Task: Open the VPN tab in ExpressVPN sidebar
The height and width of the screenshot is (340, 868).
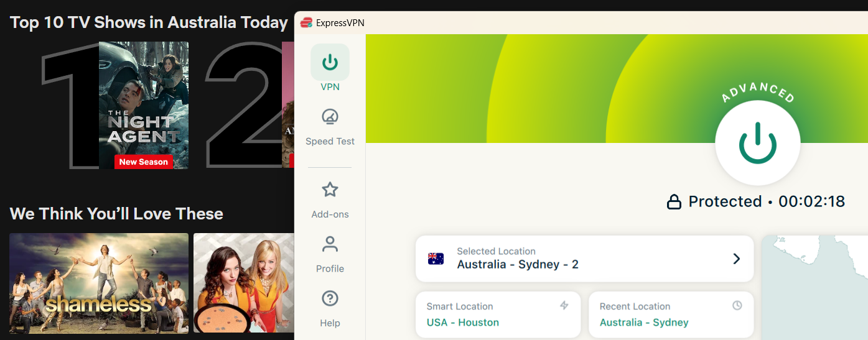Action: [x=330, y=68]
